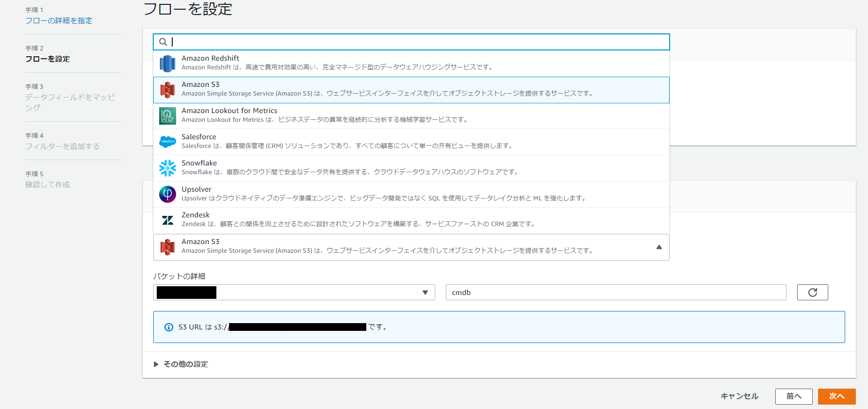Viewport: 868px width, 409px height.
Task: Select Amazon Lookout for Metrics option
Action: 411,116
